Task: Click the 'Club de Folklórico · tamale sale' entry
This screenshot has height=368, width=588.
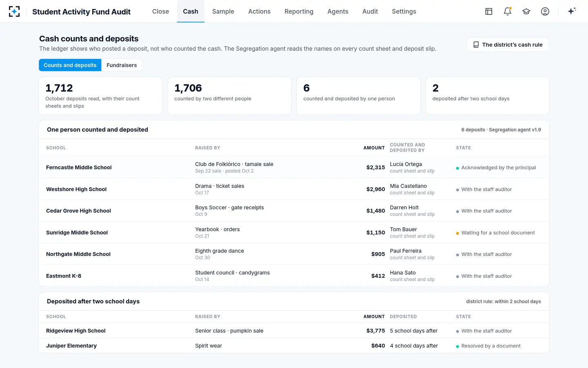Action: point(234,164)
